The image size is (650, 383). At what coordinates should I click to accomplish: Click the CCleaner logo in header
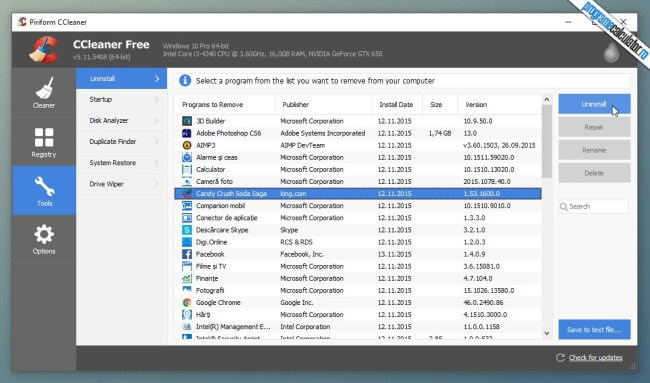[44, 50]
